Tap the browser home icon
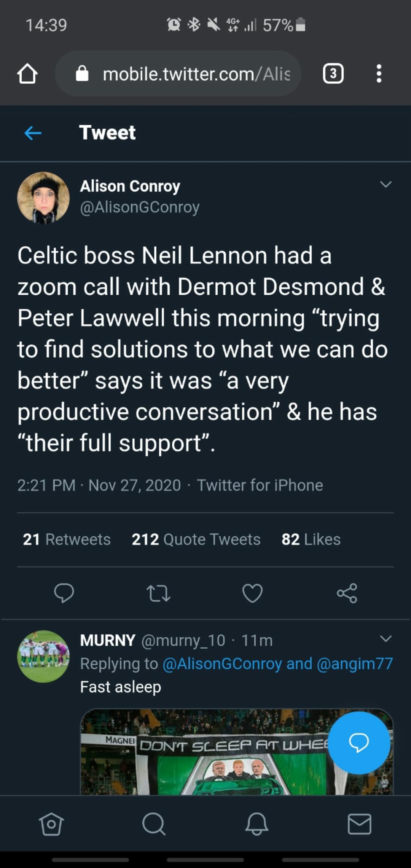 [27, 73]
